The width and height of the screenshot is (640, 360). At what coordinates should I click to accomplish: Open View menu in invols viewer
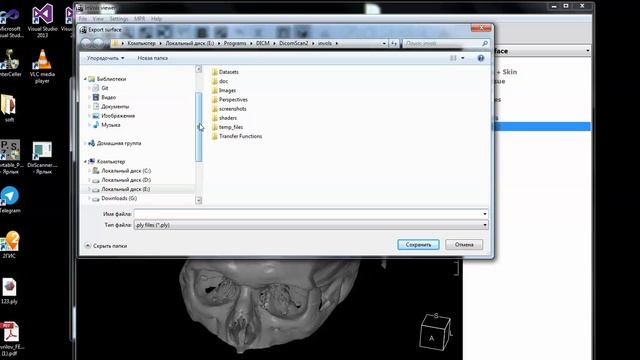[x=98, y=19]
